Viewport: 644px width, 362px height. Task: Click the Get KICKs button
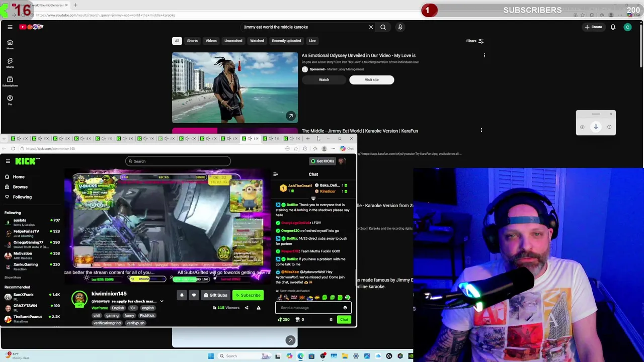(322, 161)
